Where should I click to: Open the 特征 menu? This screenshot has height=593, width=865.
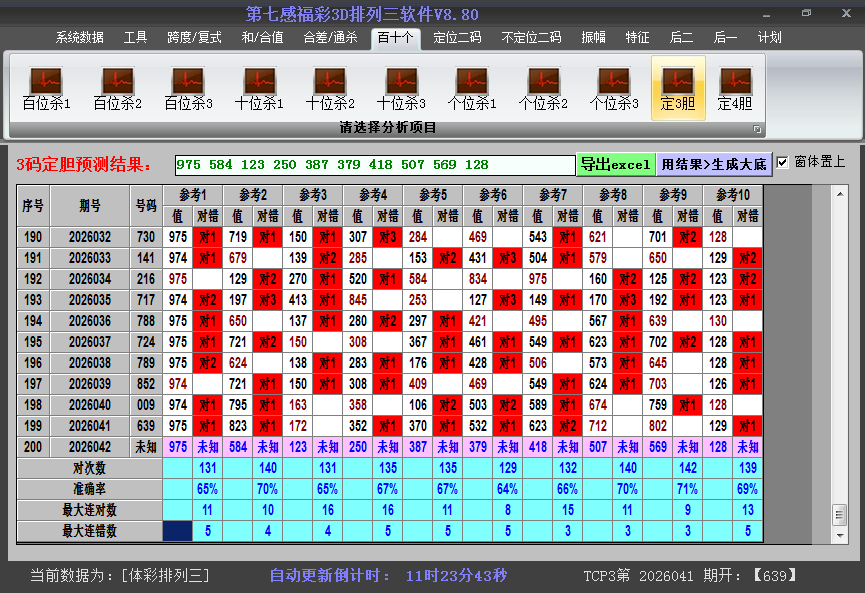tap(638, 37)
